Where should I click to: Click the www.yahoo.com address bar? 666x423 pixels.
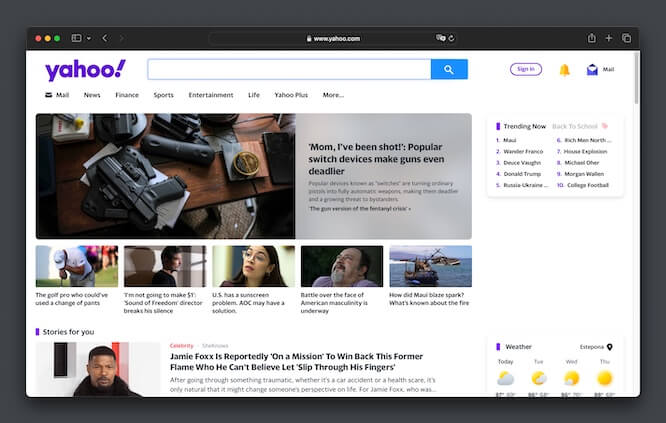(333, 38)
